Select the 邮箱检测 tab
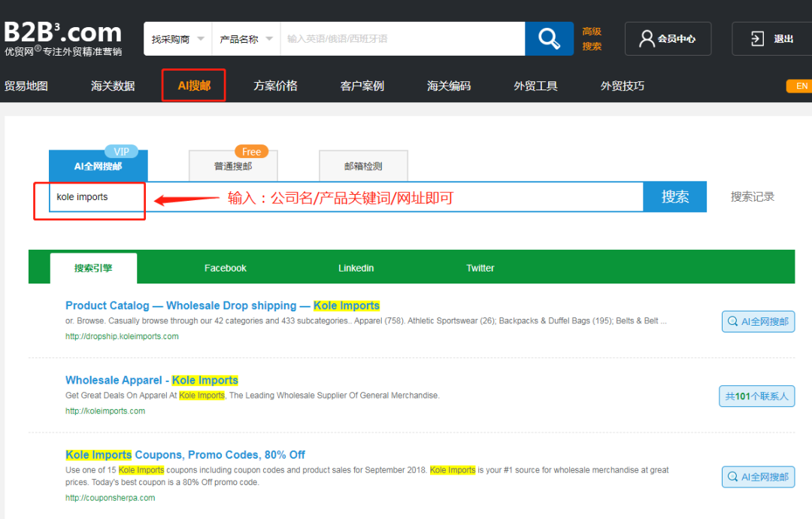Screen dimensions: 812x519 click(363, 166)
